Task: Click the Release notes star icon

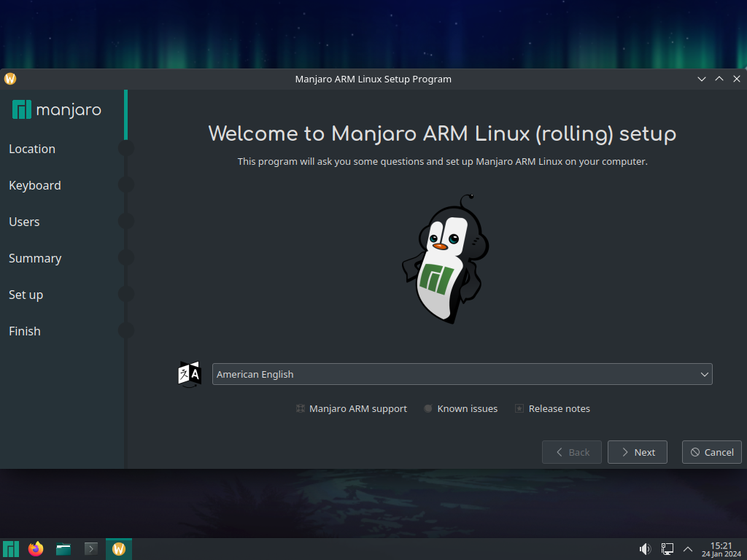Action: point(519,408)
